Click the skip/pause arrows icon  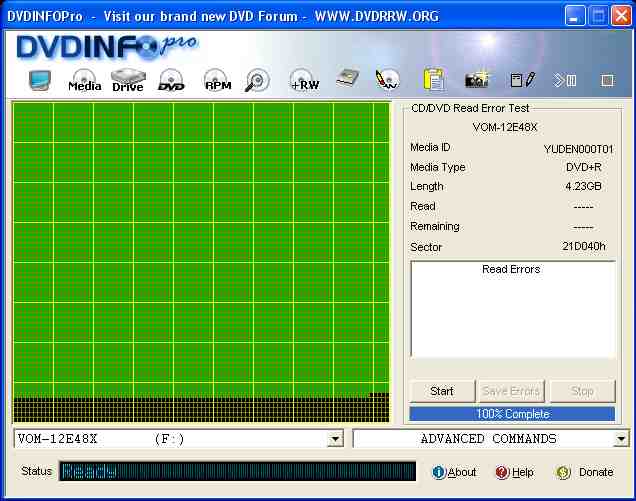tap(564, 80)
